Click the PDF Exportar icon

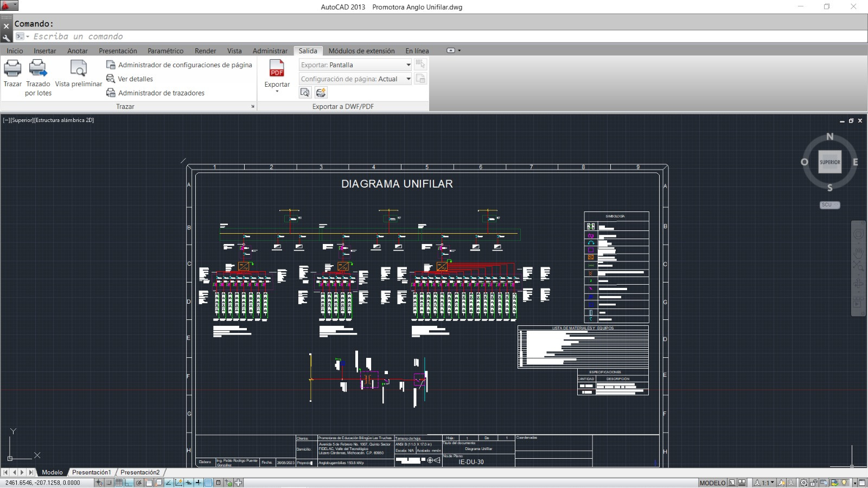coord(277,68)
